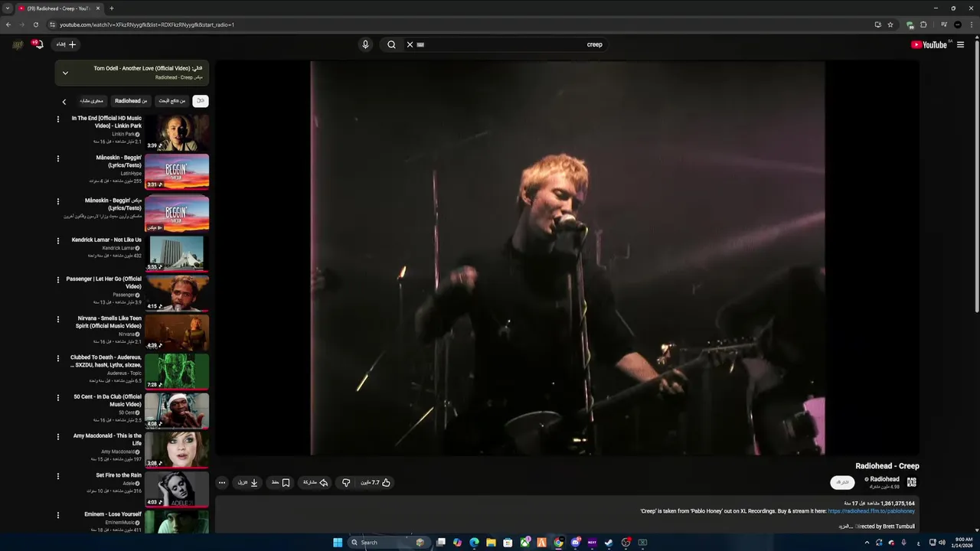This screenshot has height=551, width=980.
Task: Open options for 'Clubbed To Death' video
Action: tap(58, 358)
